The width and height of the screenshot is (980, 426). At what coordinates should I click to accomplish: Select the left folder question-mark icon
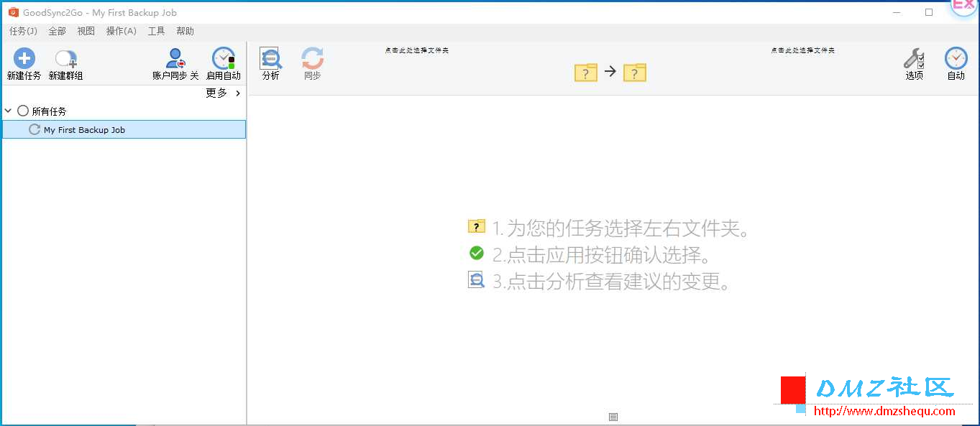pos(586,73)
